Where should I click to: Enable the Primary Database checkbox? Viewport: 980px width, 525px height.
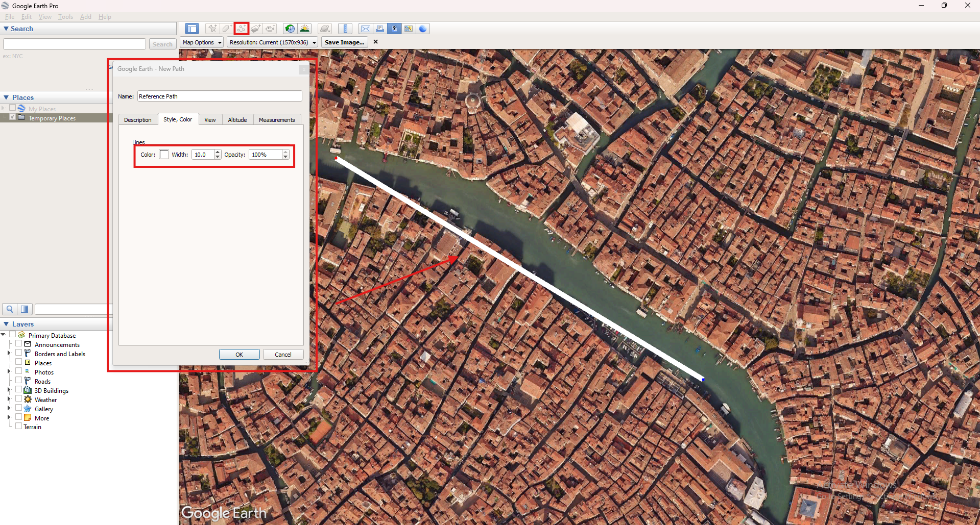12,335
